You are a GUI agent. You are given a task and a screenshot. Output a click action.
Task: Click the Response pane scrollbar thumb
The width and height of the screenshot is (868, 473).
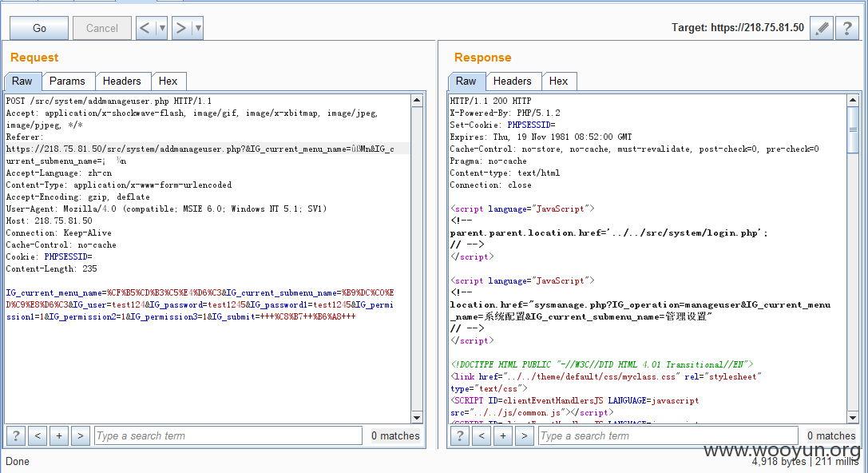click(x=853, y=129)
